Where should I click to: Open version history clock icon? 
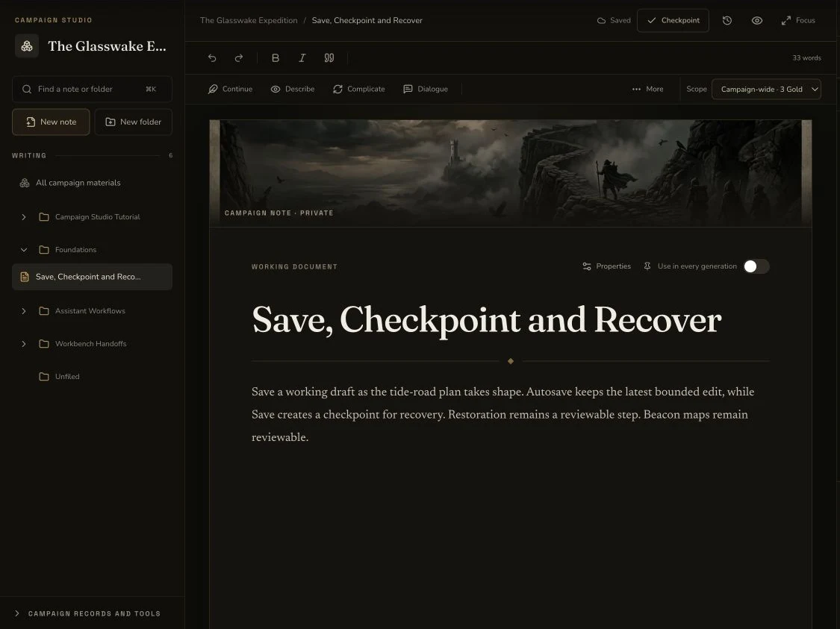(727, 20)
